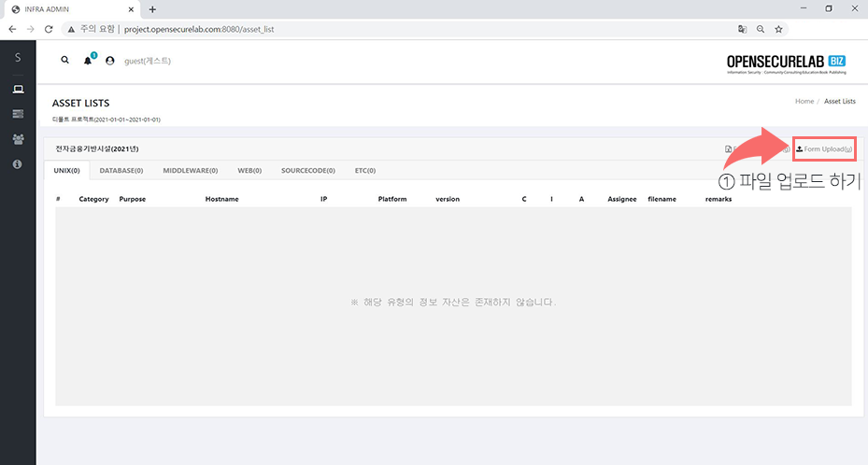Image resolution: width=868 pixels, height=465 pixels.
Task: Select the Purpose column header
Action: tap(133, 199)
